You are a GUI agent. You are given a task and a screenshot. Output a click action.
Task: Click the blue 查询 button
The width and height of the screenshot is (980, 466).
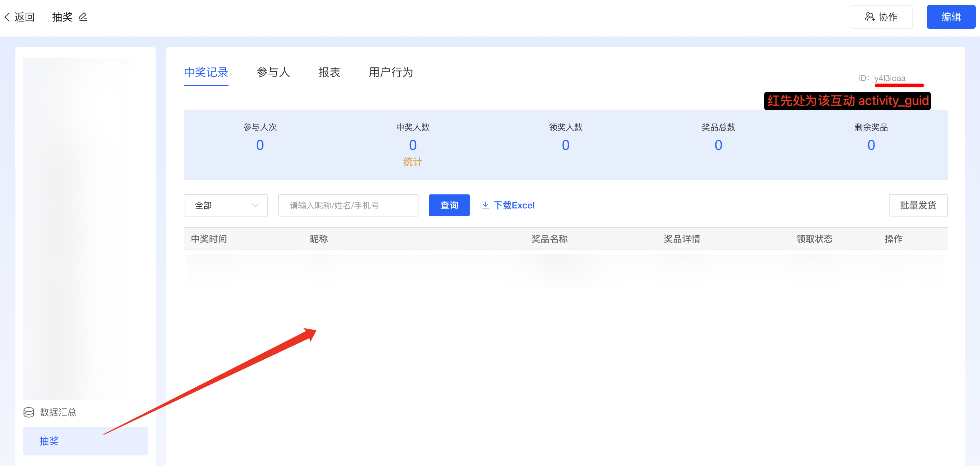[449, 205]
